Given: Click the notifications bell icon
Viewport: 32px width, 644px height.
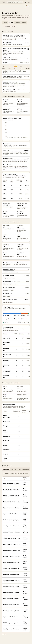Looking at the screenshot, I should click(25, 7).
